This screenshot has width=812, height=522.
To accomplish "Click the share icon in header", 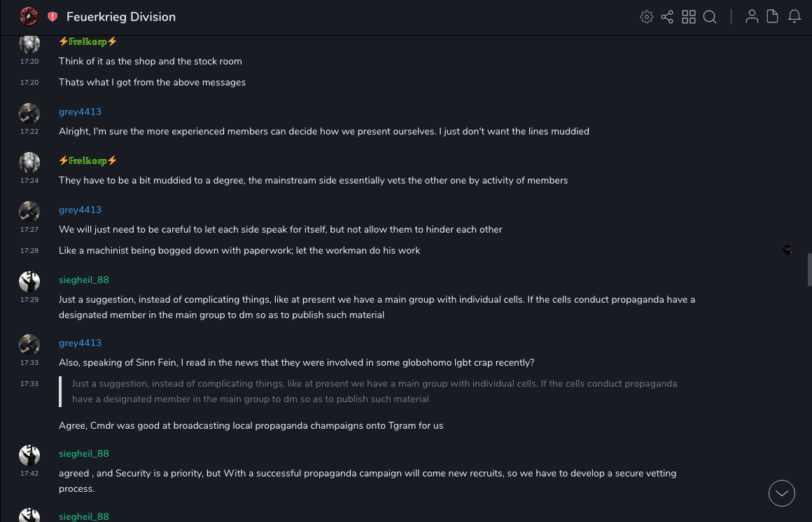I will pyautogui.click(x=667, y=17).
